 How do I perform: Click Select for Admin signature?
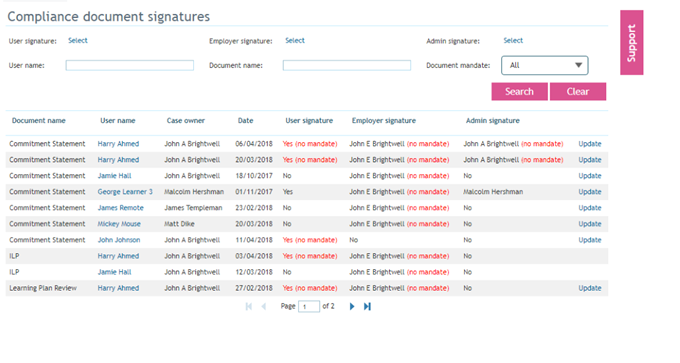pos(513,40)
